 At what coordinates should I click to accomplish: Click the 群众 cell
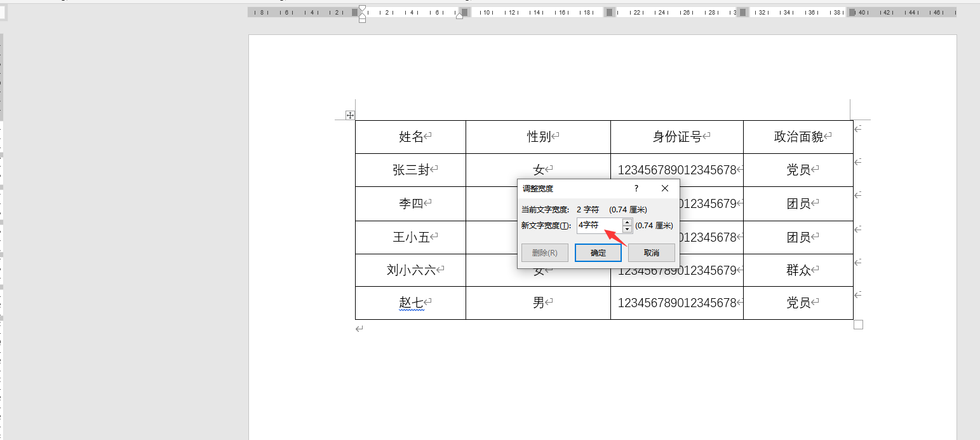click(798, 270)
